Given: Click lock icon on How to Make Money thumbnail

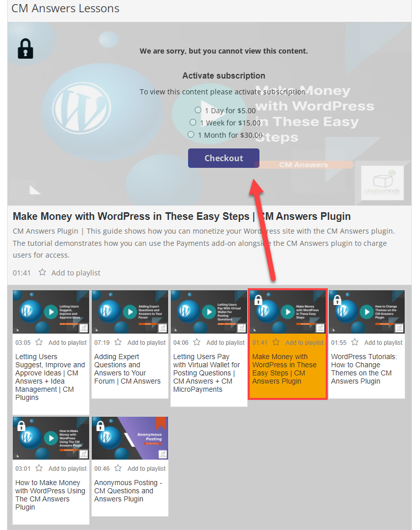Looking at the screenshot, I should point(21,426).
